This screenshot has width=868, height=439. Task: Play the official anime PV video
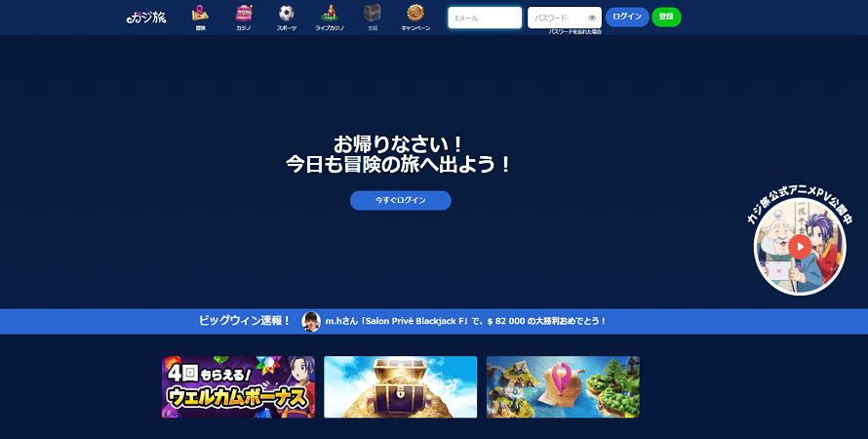(800, 247)
